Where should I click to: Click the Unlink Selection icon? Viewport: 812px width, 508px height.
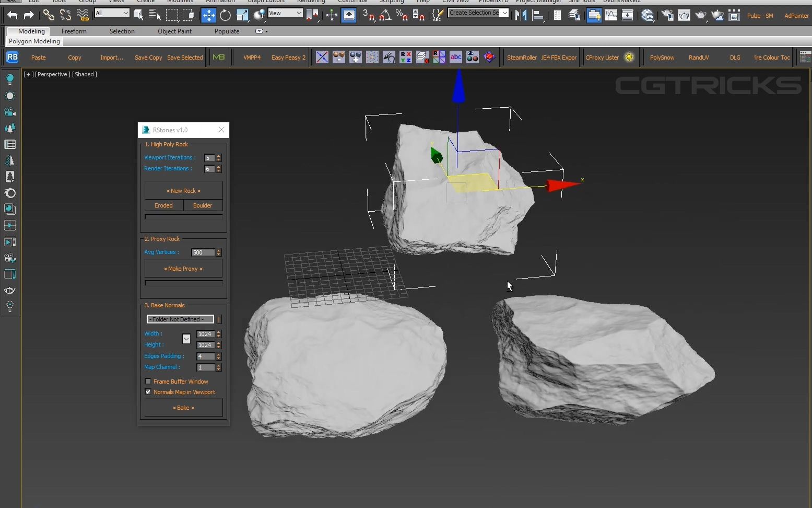(65, 15)
